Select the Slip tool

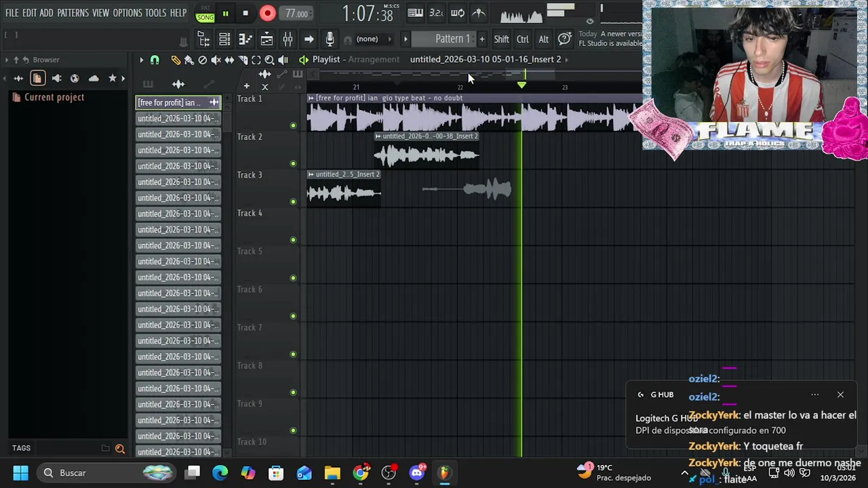click(x=229, y=60)
